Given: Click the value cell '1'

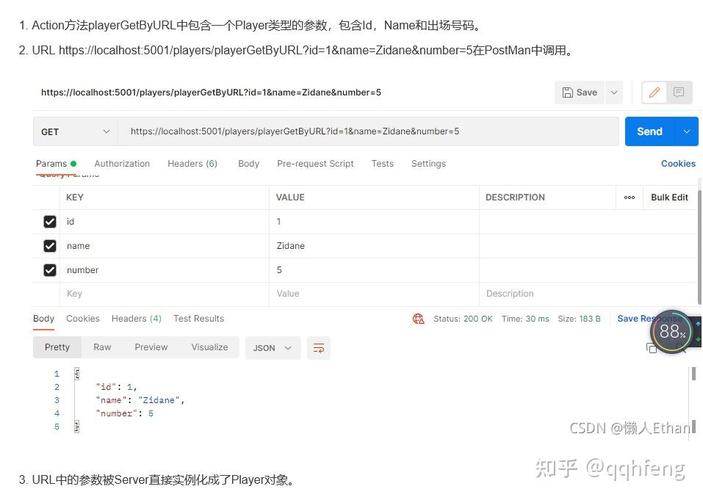Looking at the screenshot, I should [374, 222].
